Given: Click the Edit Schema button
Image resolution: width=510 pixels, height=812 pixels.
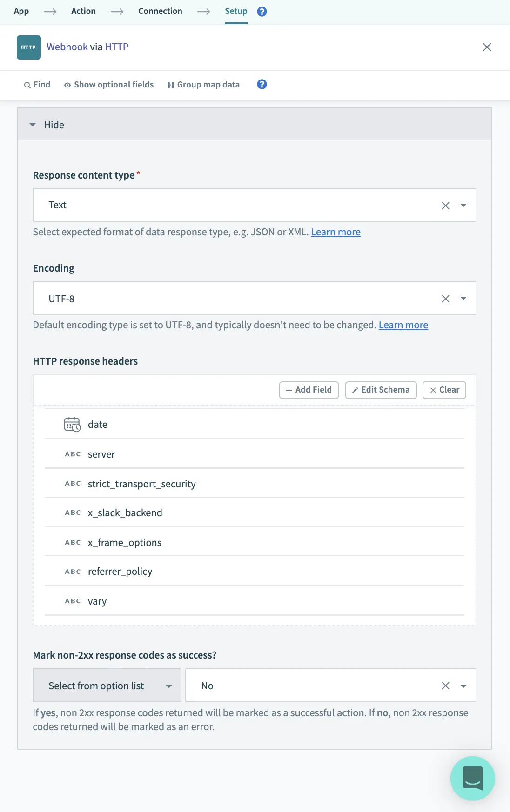Looking at the screenshot, I should 381,390.
